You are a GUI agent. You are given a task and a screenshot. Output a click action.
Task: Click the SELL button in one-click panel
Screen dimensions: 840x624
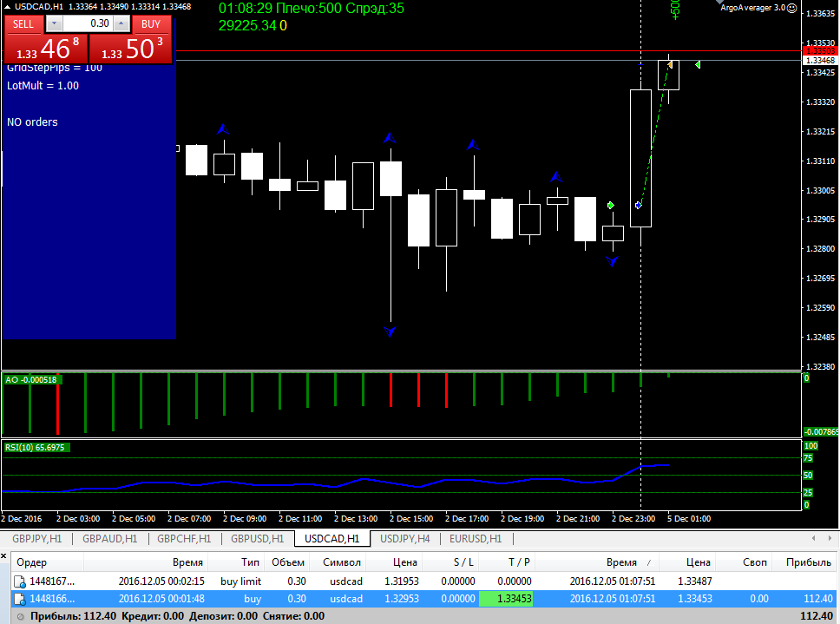23,24
